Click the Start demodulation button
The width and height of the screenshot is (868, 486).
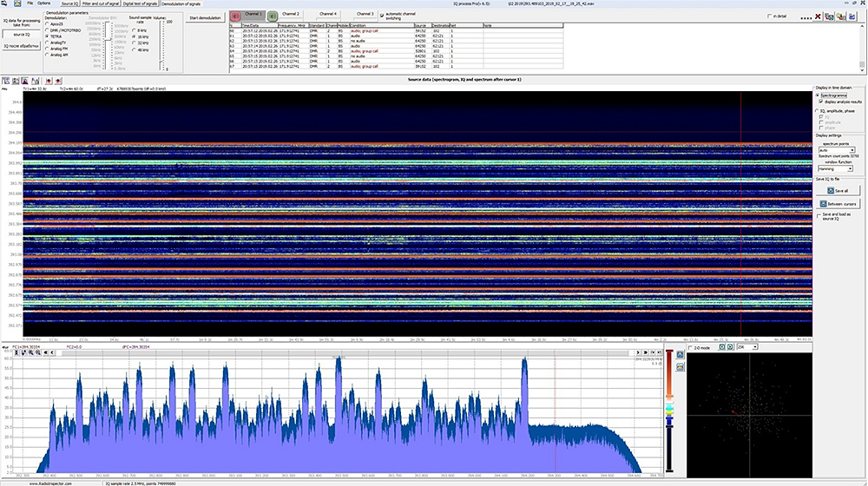(205, 18)
